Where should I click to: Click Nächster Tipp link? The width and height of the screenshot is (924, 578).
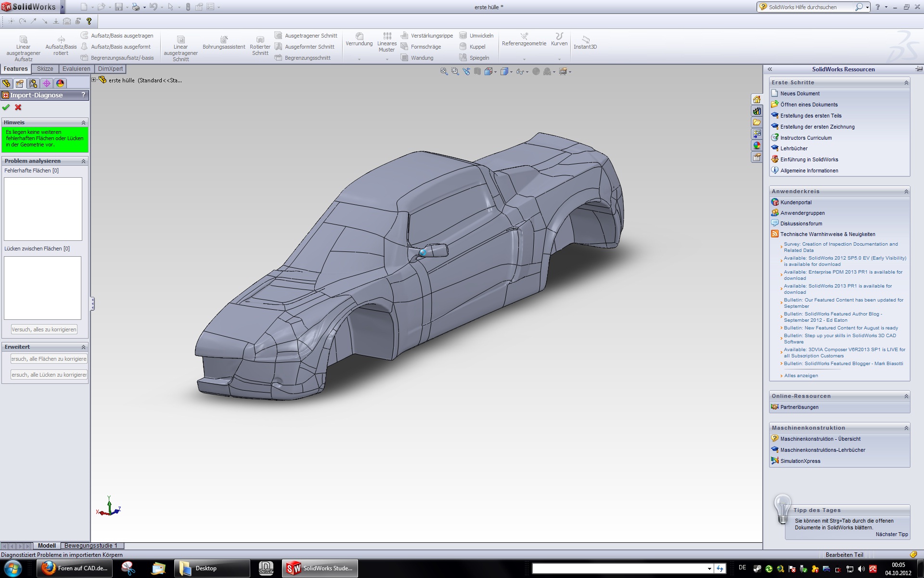tap(892, 534)
